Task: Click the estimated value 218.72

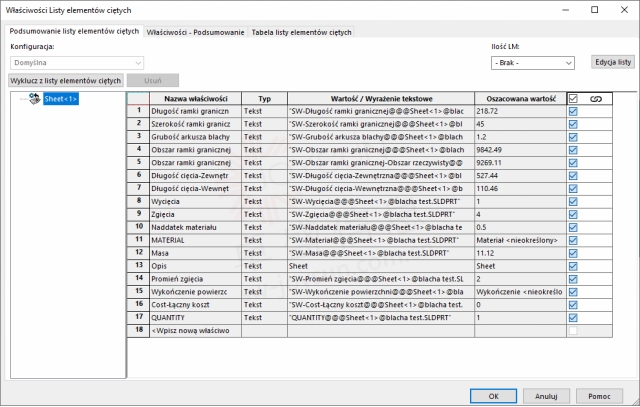Action: click(x=520, y=111)
